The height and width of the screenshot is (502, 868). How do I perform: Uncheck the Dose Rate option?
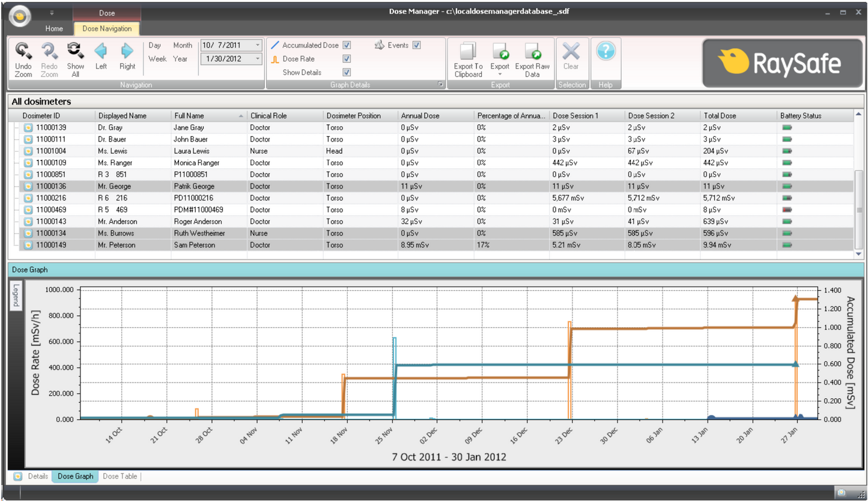347,58
